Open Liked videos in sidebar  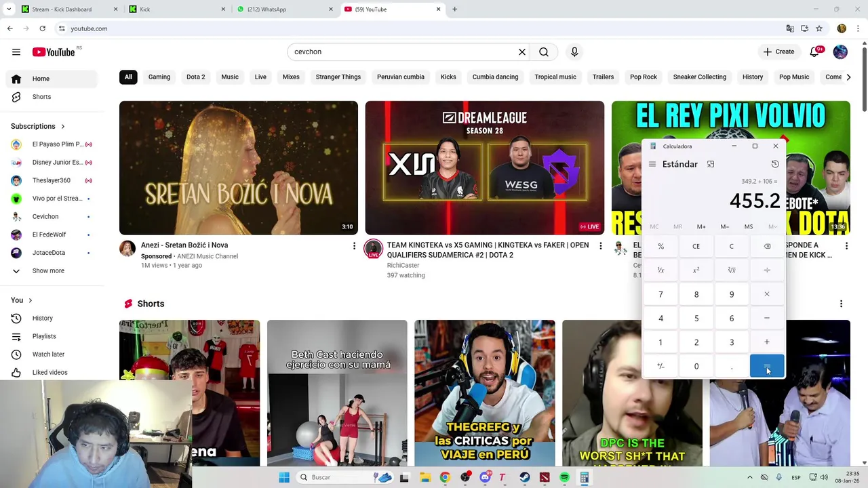pos(49,372)
